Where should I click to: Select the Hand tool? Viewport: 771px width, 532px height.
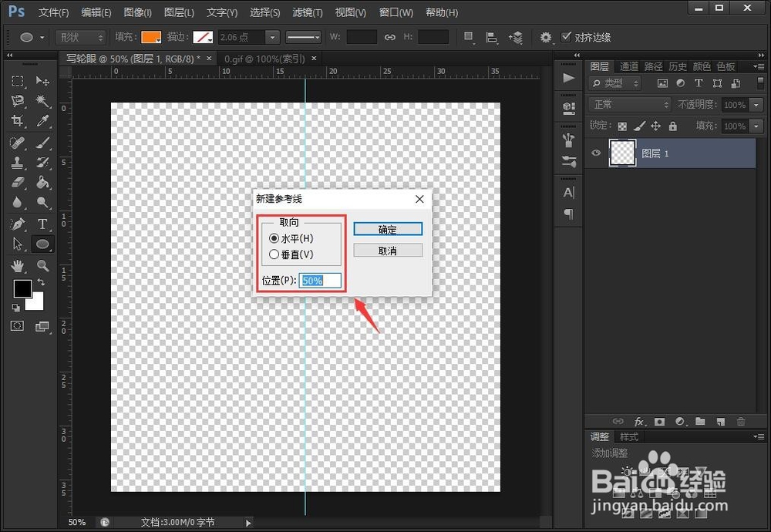tap(18, 266)
